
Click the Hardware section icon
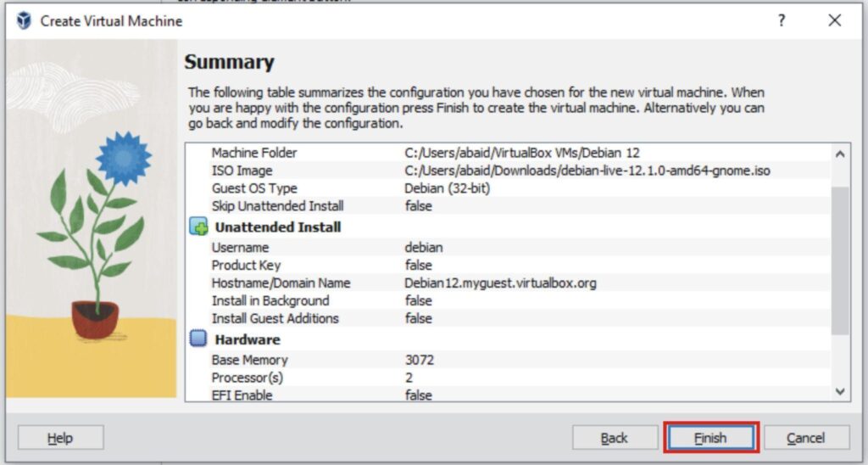click(198, 339)
